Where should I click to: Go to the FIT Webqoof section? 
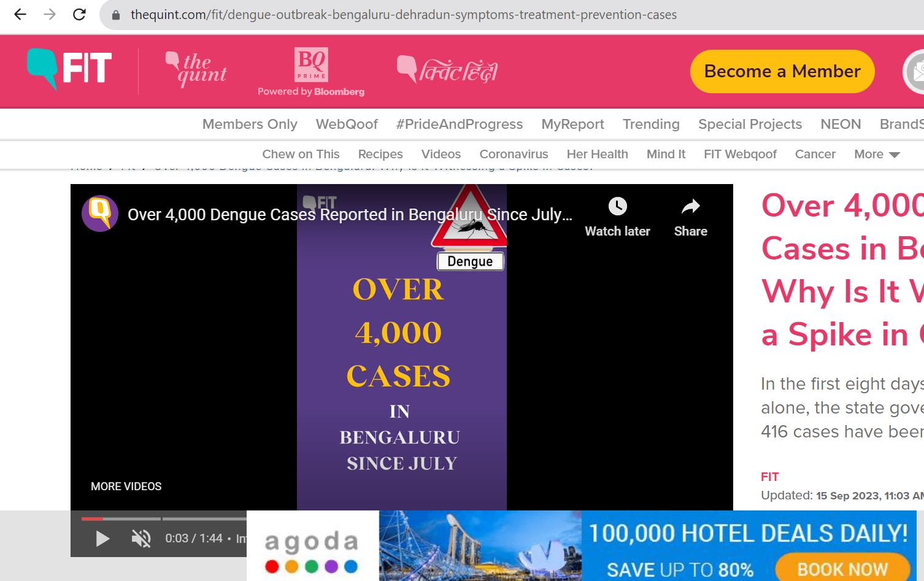[x=740, y=154]
